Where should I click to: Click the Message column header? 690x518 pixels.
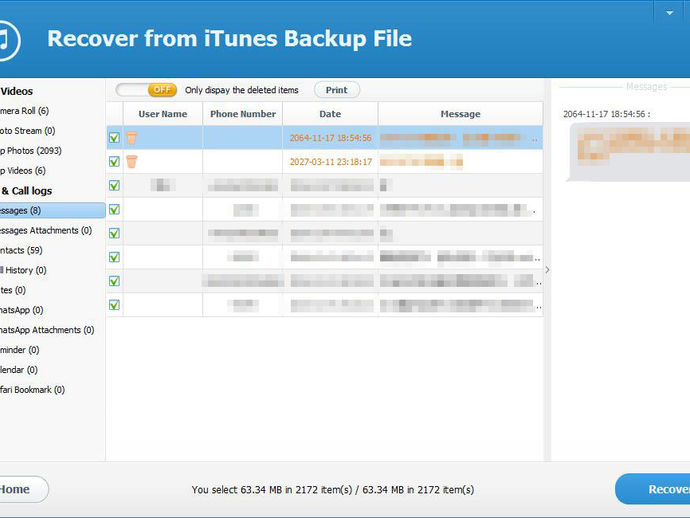point(460,114)
